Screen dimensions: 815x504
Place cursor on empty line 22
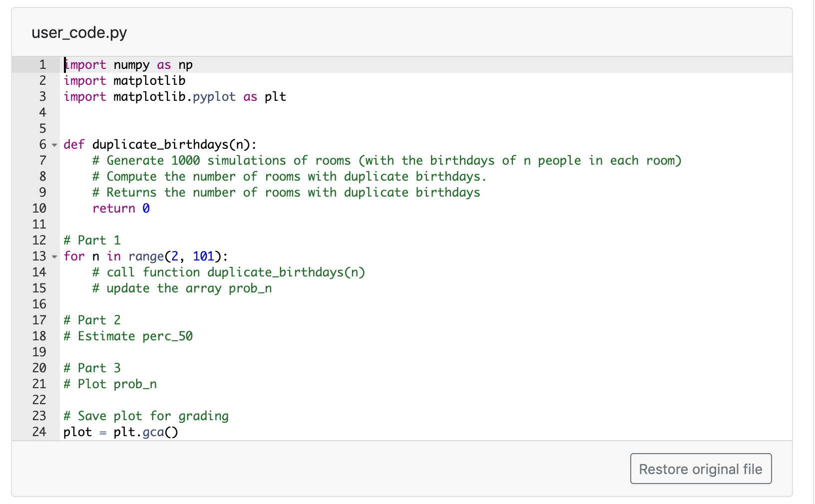coord(426,400)
